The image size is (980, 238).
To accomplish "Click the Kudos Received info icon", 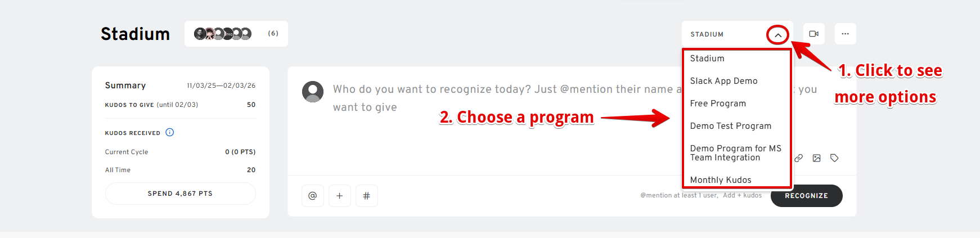I will (x=170, y=132).
